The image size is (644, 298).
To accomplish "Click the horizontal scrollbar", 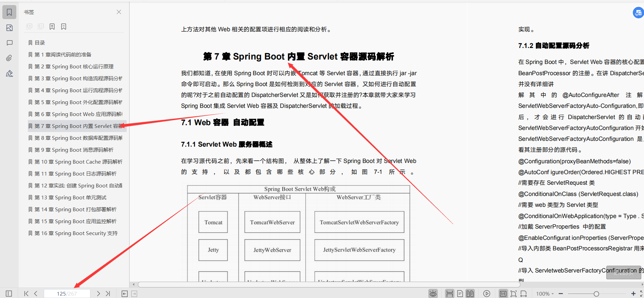I will click(x=329, y=284).
